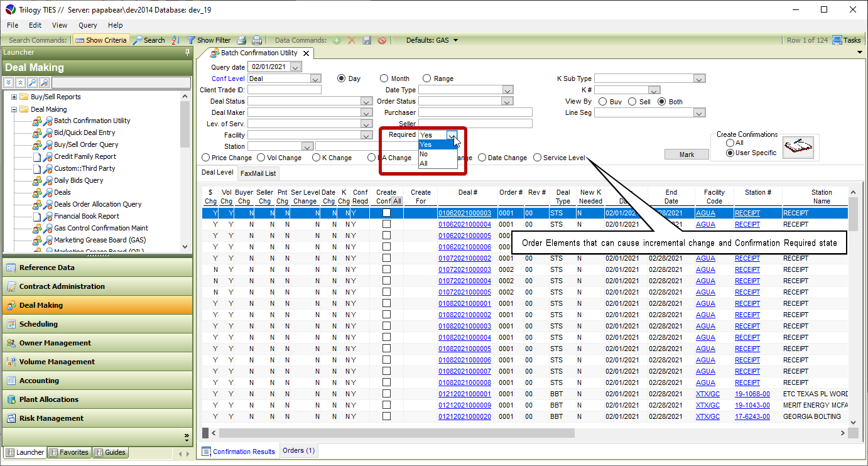The width and height of the screenshot is (868, 466).
Task: Check Create Conf box for deal 01062021000004
Action: (386, 224)
